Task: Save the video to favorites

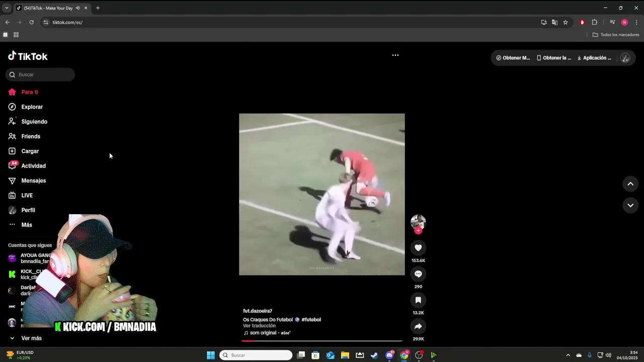Action: click(418, 300)
